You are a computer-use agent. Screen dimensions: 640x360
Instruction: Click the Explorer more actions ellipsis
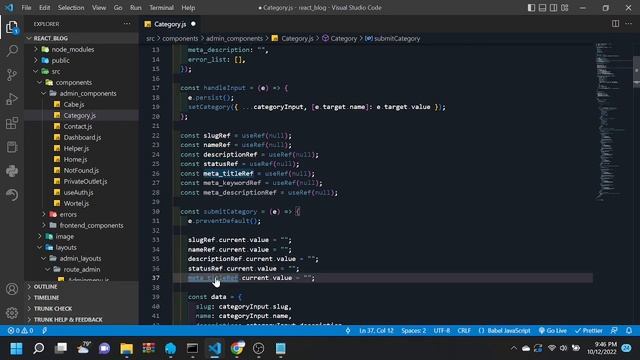point(127,24)
